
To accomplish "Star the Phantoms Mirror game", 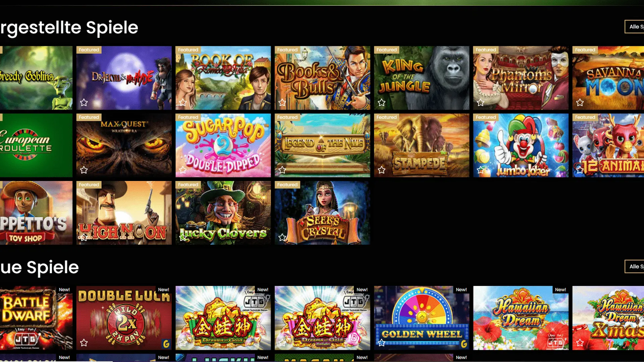I will tap(481, 103).
